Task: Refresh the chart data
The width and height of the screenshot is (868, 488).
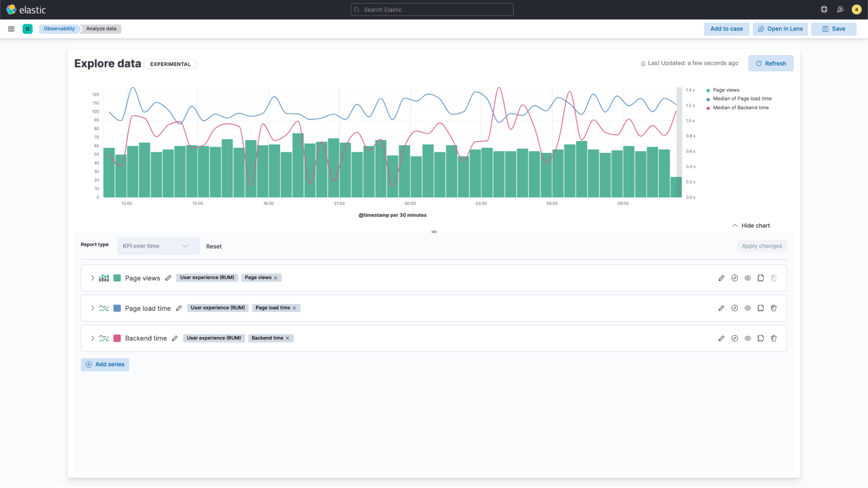Action: (x=771, y=63)
